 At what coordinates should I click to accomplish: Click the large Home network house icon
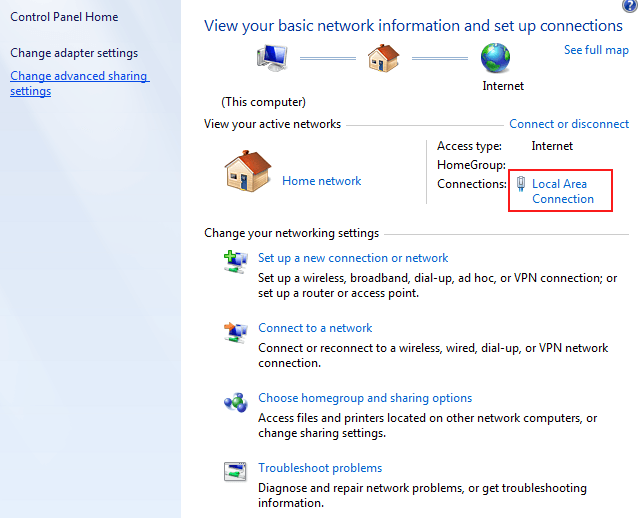point(247,171)
